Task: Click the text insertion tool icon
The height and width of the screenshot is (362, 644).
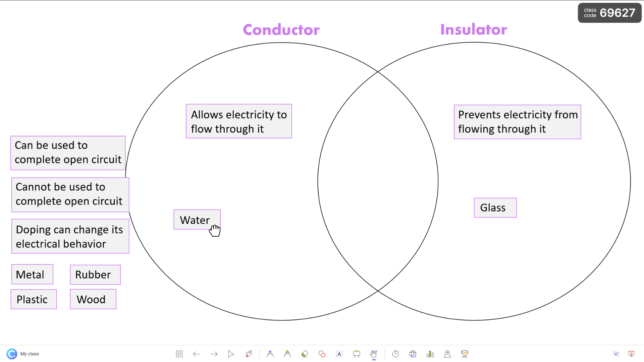Action: pyautogui.click(x=339, y=354)
